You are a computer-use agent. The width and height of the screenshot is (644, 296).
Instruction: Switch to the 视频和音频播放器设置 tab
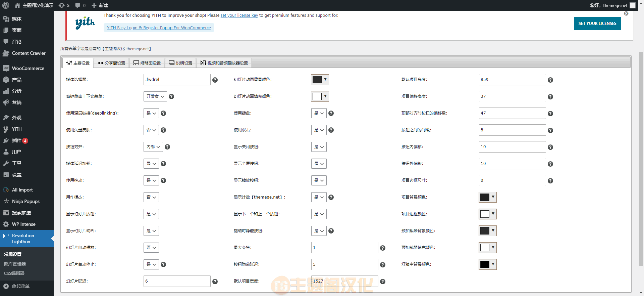[x=224, y=63]
